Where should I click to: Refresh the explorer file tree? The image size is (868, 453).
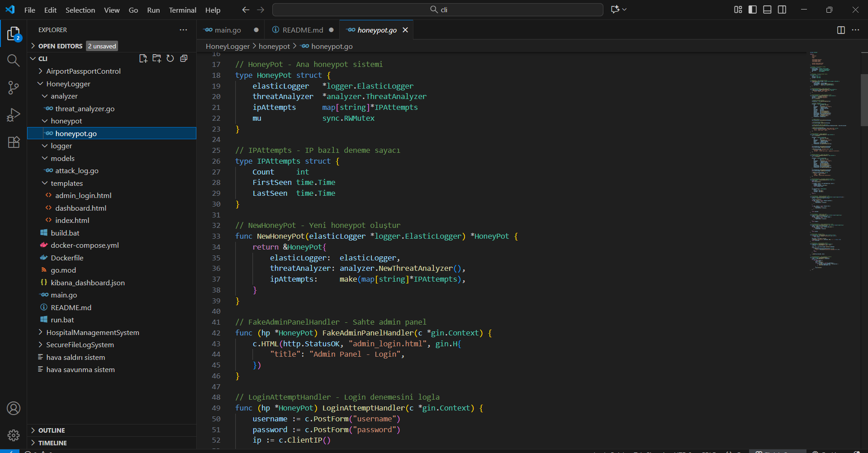click(170, 58)
